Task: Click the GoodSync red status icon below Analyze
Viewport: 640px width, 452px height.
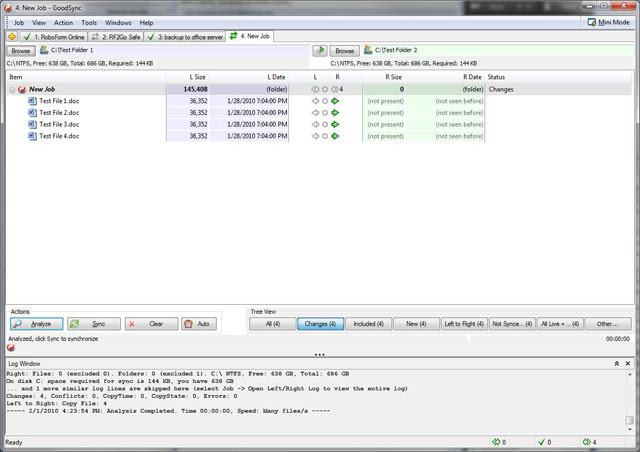Action: 11,347
